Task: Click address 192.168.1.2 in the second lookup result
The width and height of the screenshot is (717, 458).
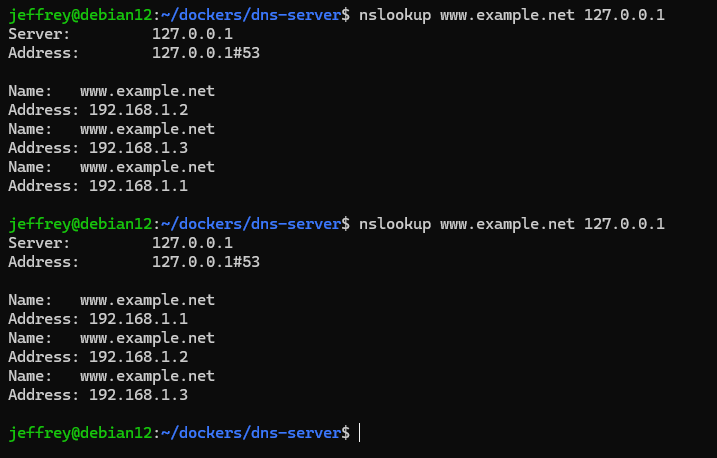Action: (138, 357)
